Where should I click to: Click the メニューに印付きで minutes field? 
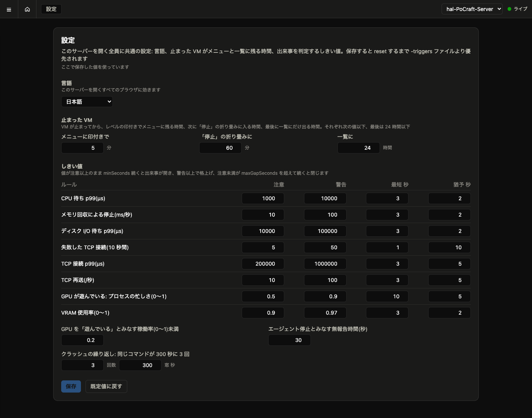[x=82, y=148]
